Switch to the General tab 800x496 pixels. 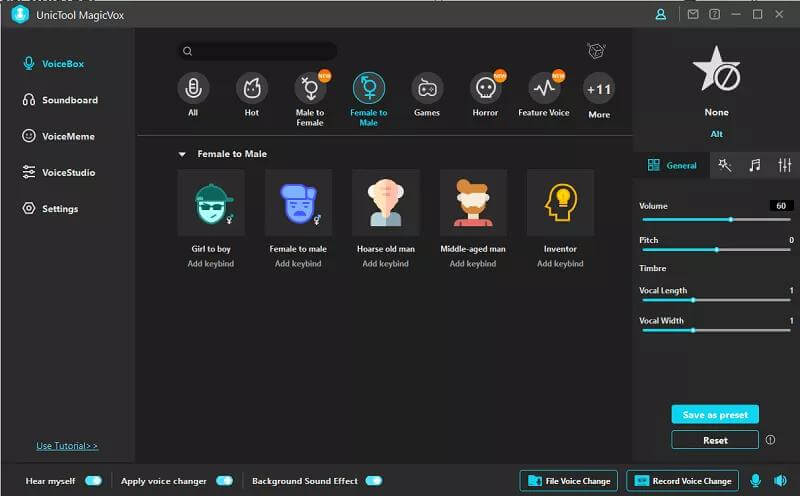pyautogui.click(x=672, y=165)
